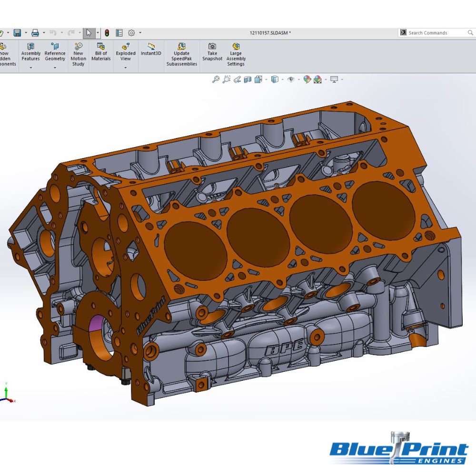Click the Redo arrow icon
Viewport: 476px width, 476px height.
(x=71, y=33)
